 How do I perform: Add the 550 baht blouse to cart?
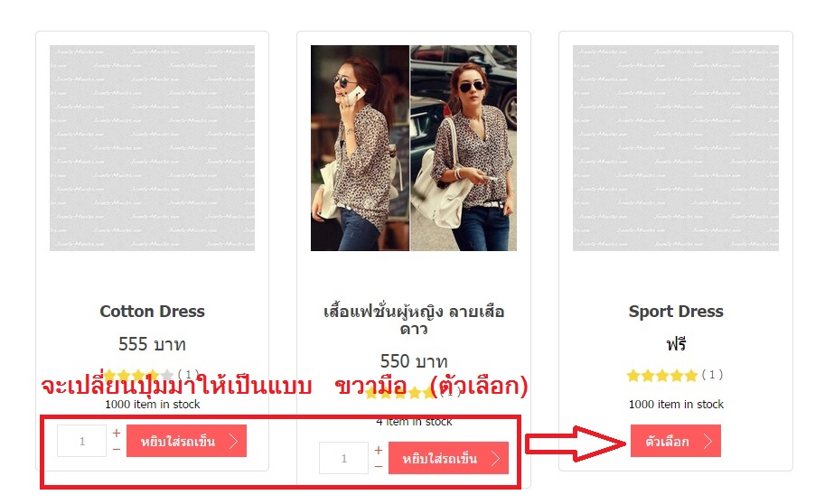tap(448, 458)
